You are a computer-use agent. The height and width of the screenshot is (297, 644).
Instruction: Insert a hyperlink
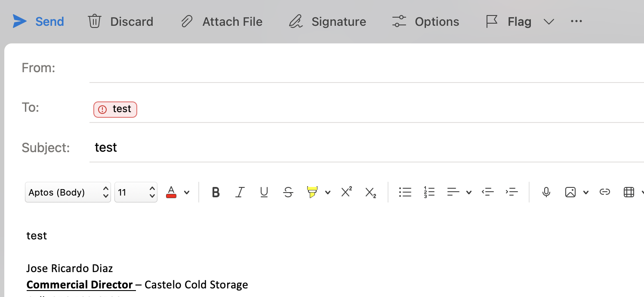pyautogui.click(x=605, y=192)
